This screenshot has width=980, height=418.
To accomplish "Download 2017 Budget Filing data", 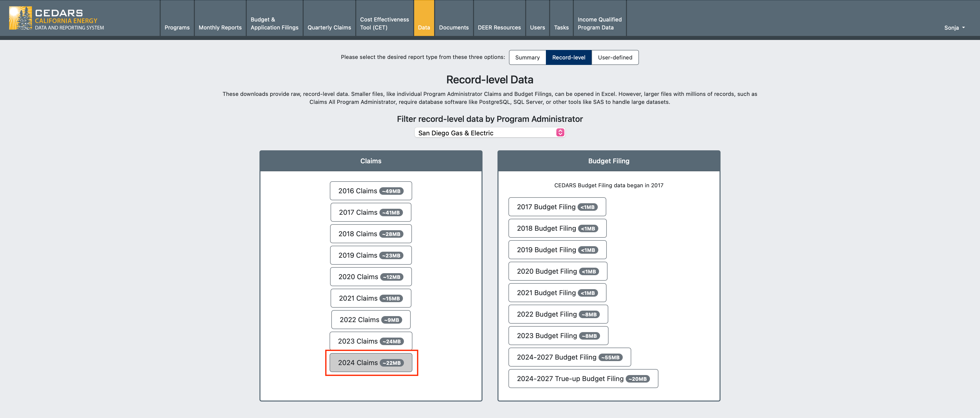I will [x=557, y=207].
